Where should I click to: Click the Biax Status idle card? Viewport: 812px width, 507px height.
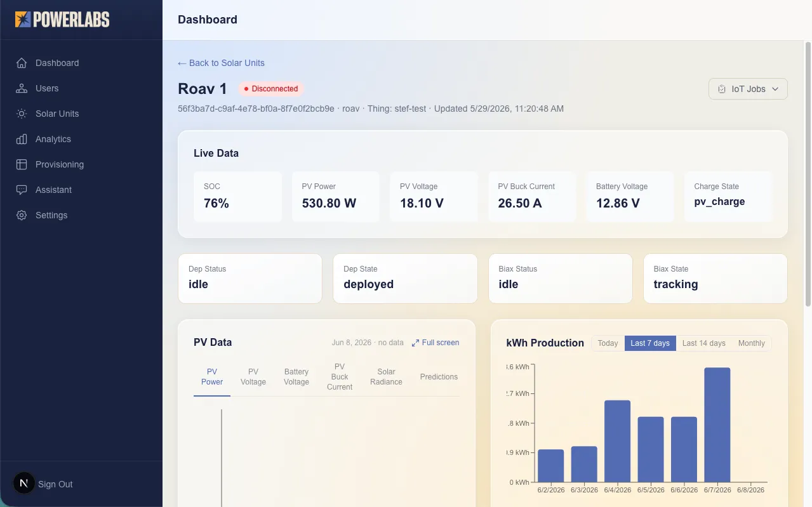click(561, 279)
